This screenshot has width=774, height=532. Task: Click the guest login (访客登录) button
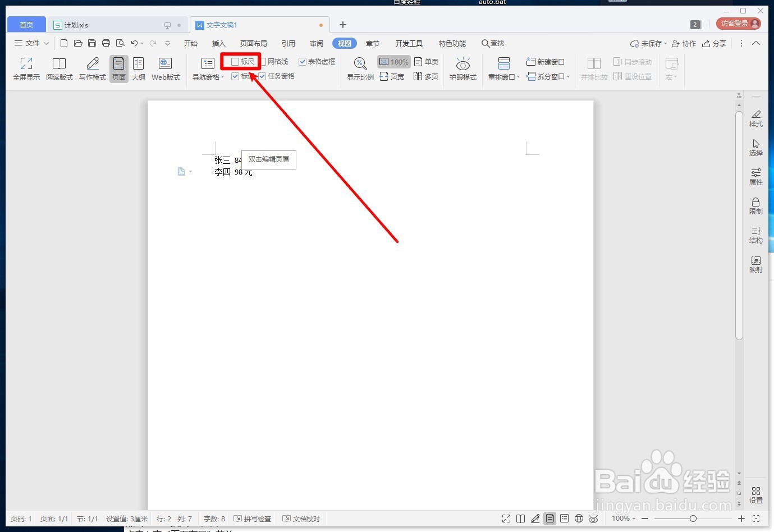pos(739,24)
